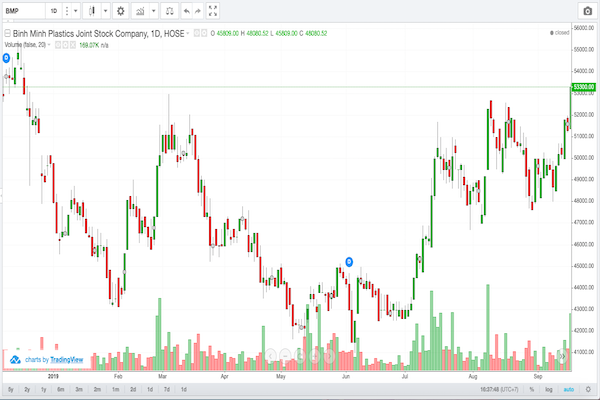Click the TradingView logo icon
This screenshot has width=600, height=400.
tap(15, 360)
